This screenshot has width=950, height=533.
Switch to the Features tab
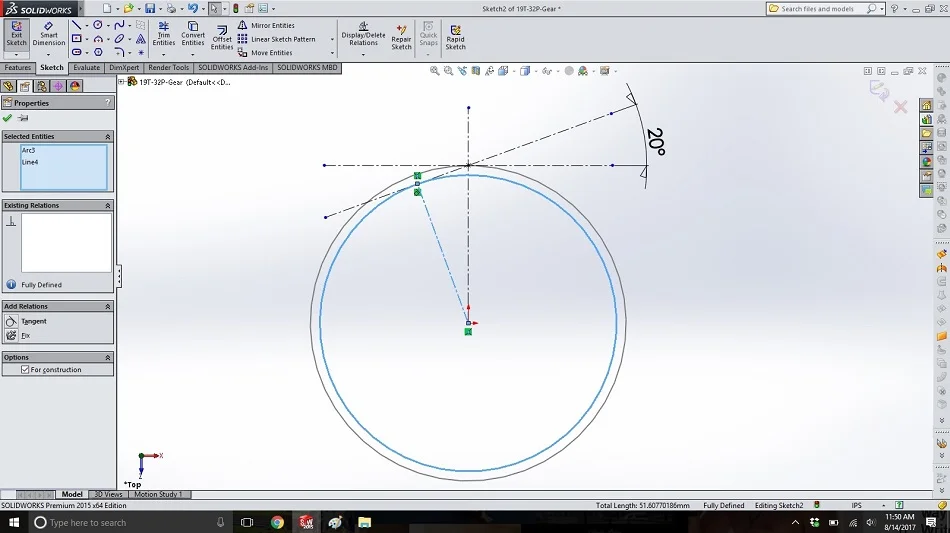(x=18, y=68)
